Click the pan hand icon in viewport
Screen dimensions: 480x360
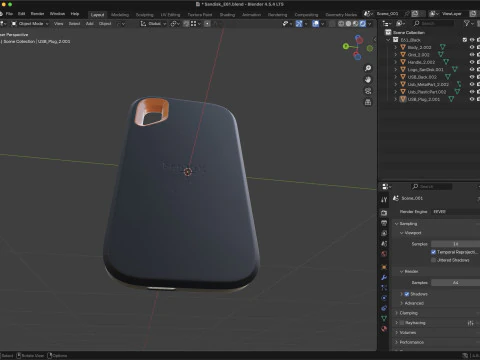coord(368,80)
